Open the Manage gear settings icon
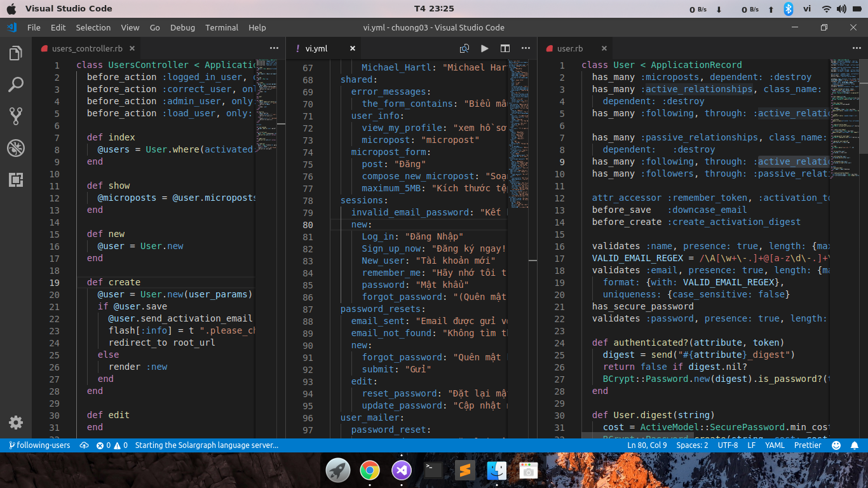This screenshot has width=868, height=488. pyautogui.click(x=16, y=423)
